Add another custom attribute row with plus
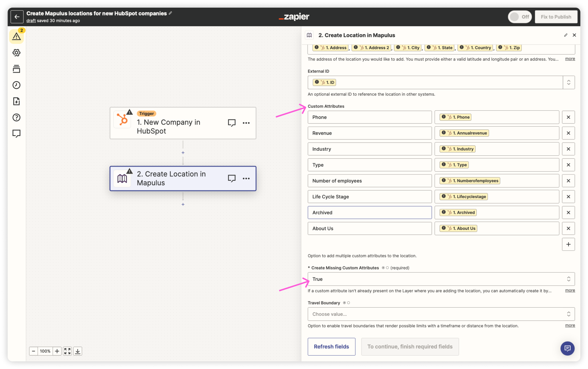This screenshot has height=369, width=588. point(568,244)
